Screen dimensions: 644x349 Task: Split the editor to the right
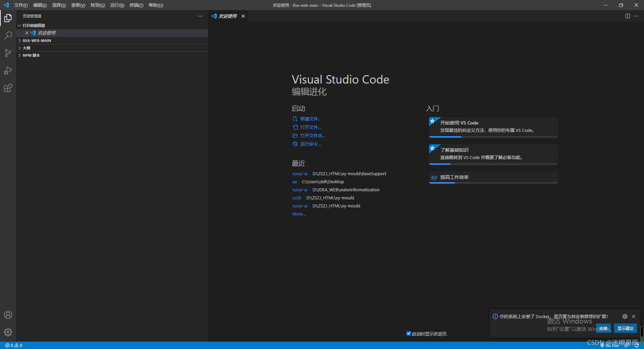pyautogui.click(x=628, y=16)
